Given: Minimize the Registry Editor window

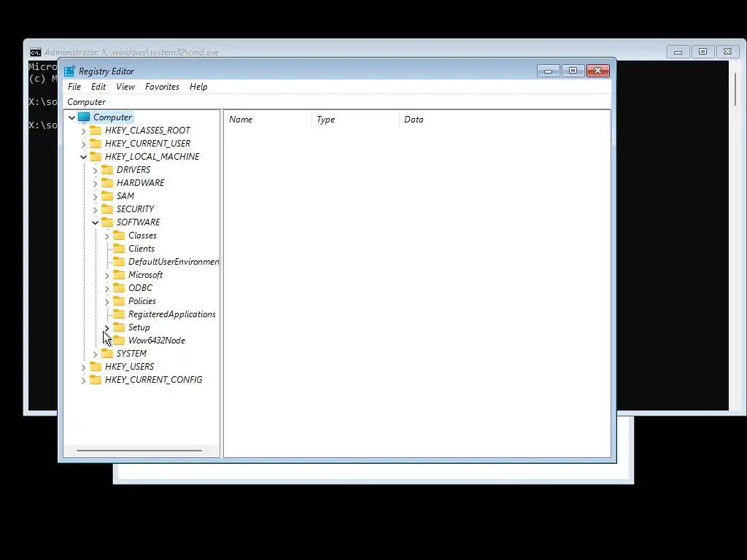Looking at the screenshot, I should coord(549,71).
